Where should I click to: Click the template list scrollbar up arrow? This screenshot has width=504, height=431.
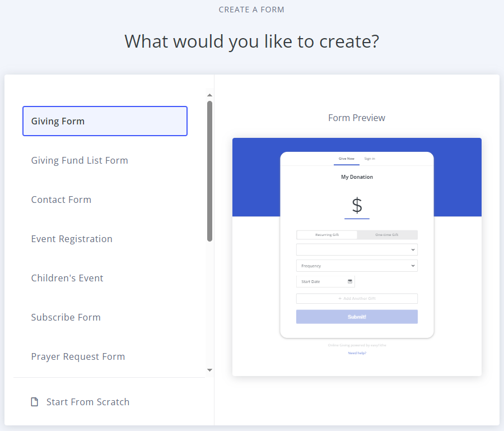tap(209, 94)
